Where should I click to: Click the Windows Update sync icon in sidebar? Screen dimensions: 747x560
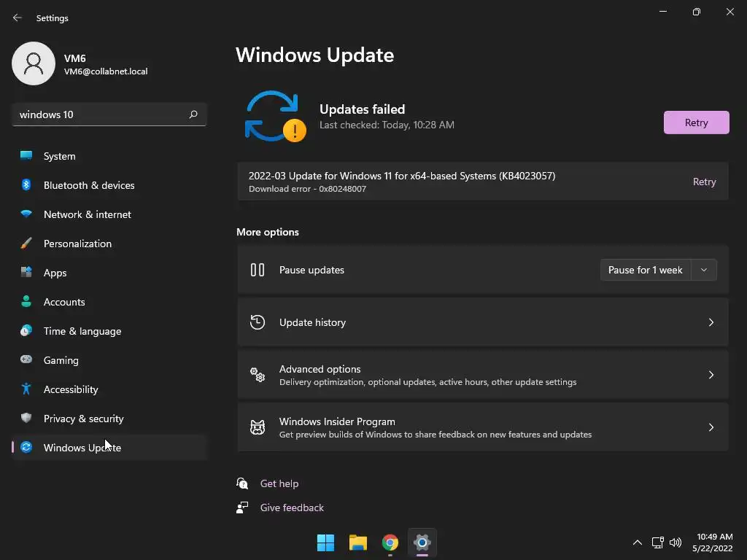click(26, 447)
